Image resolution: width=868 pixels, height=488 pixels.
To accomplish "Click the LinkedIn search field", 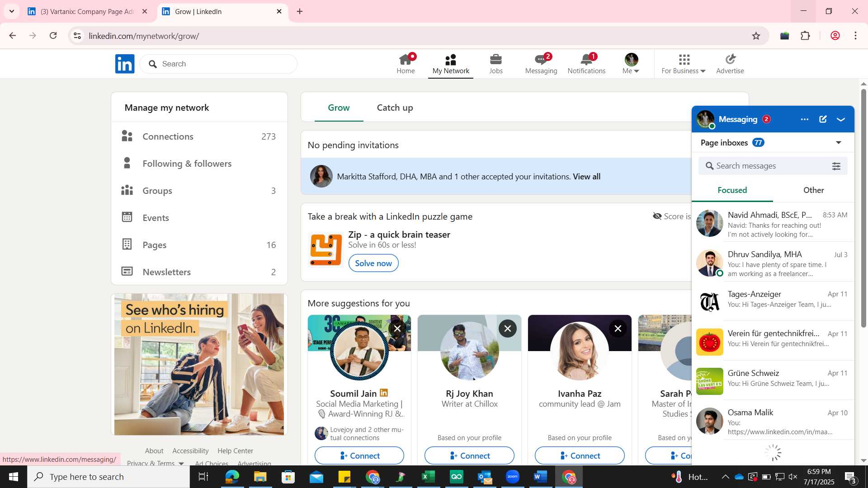I will (218, 64).
